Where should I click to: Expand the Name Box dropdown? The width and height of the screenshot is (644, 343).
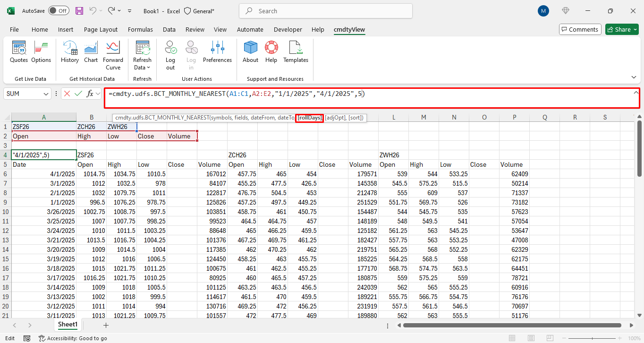[x=46, y=94]
